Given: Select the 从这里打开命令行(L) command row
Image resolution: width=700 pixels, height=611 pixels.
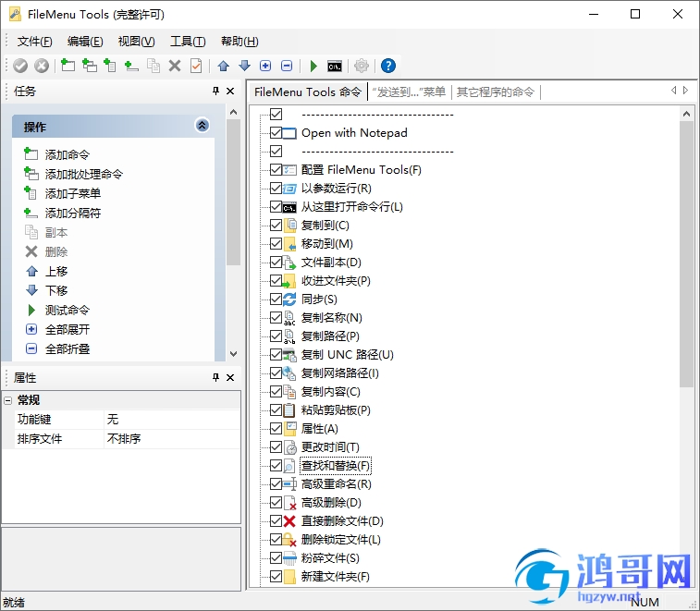Looking at the screenshot, I should 351,207.
